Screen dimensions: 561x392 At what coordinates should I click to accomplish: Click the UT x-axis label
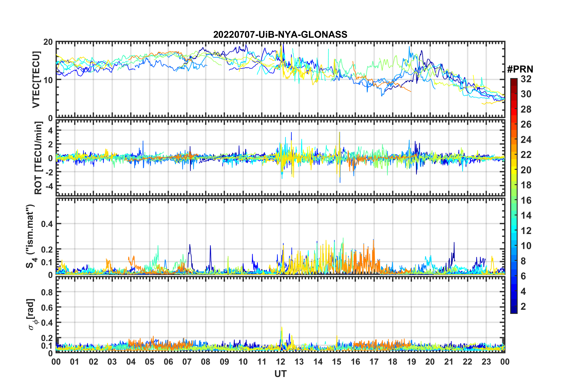280,374
